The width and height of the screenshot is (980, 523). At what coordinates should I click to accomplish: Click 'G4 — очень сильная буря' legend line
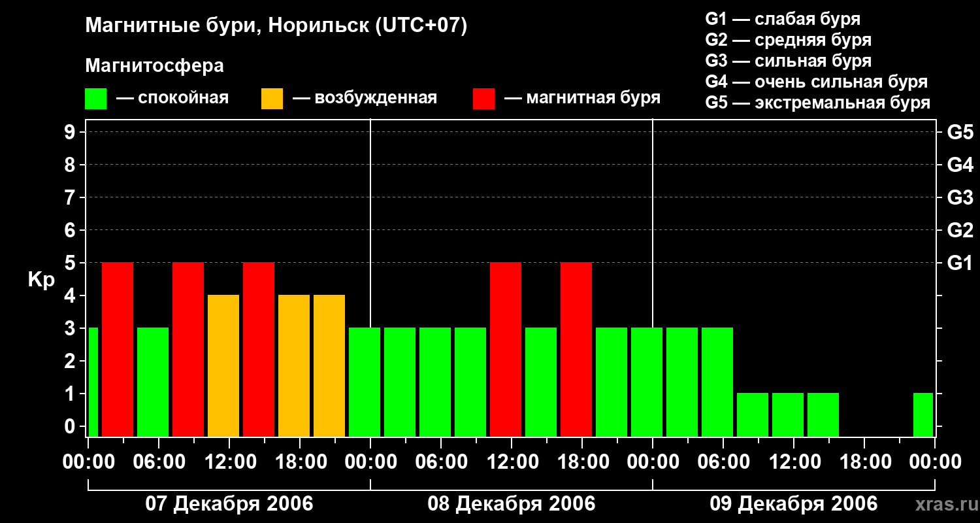pyautogui.click(x=817, y=82)
